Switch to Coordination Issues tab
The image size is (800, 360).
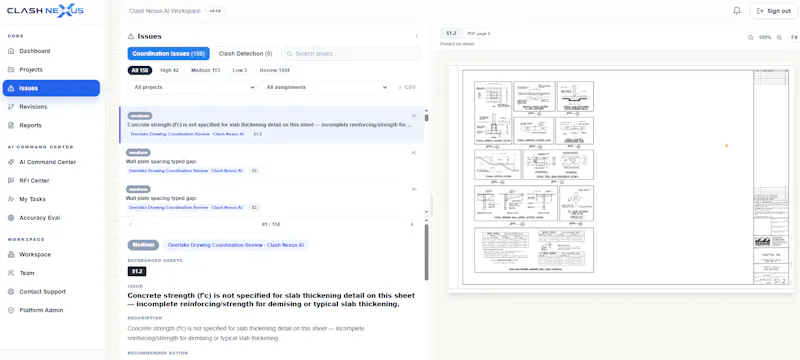(168, 54)
